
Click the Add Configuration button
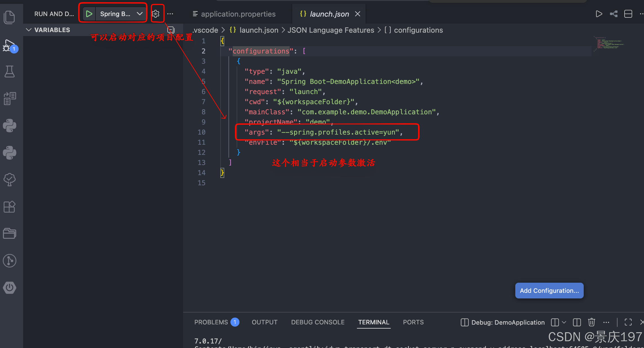(x=549, y=291)
